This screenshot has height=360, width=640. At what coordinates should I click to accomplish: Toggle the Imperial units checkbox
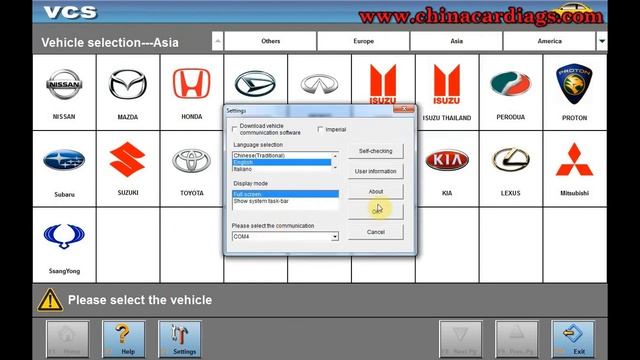[x=320, y=129]
